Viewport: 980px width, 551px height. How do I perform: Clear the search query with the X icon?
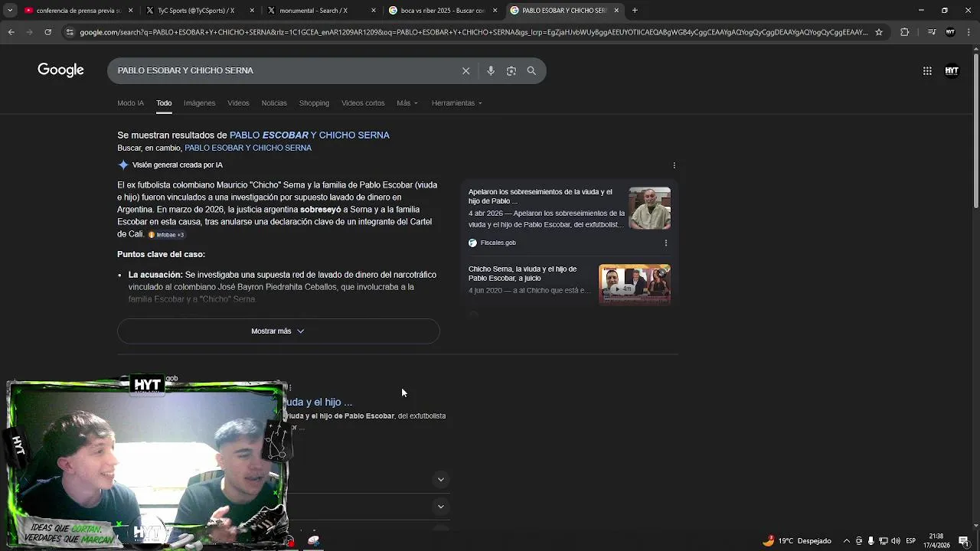point(465,70)
